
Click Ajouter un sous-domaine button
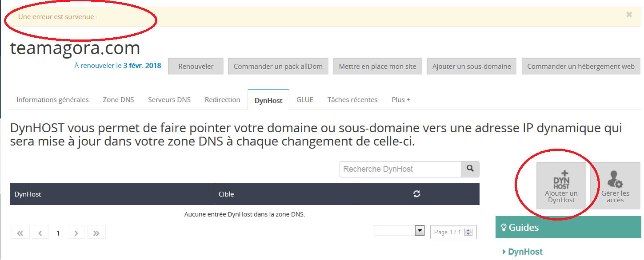[472, 66]
